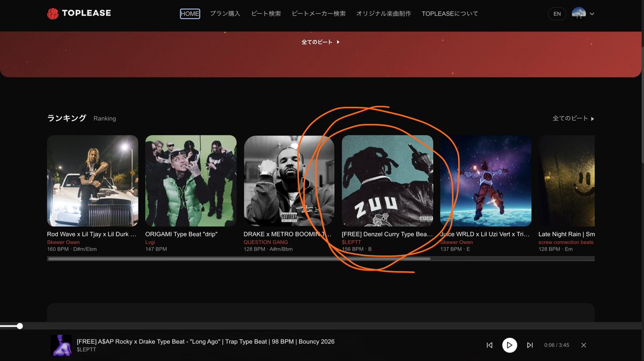The width and height of the screenshot is (644, 361).
Task: Click the now-playing purple cover art
Action: tap(61, 345)
